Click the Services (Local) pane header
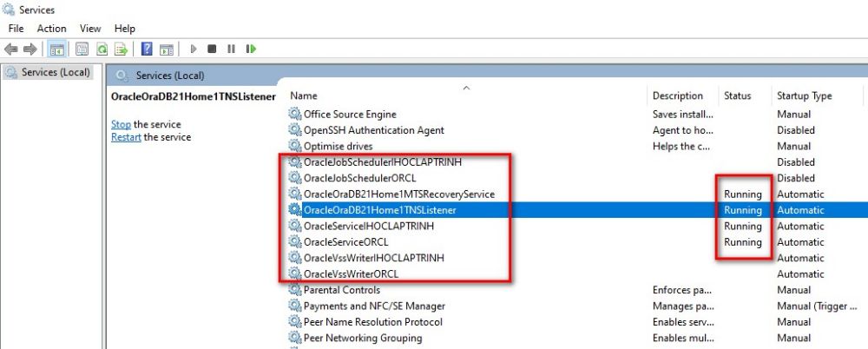This screenshot has height=349, width=868. point(170,76)
